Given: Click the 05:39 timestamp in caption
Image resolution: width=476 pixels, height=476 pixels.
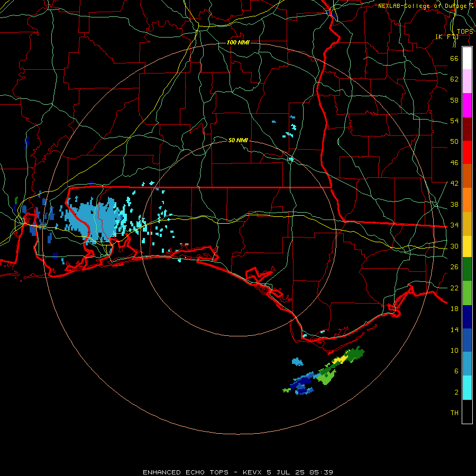Looking at the screenshot, I should tap(321, 472).
